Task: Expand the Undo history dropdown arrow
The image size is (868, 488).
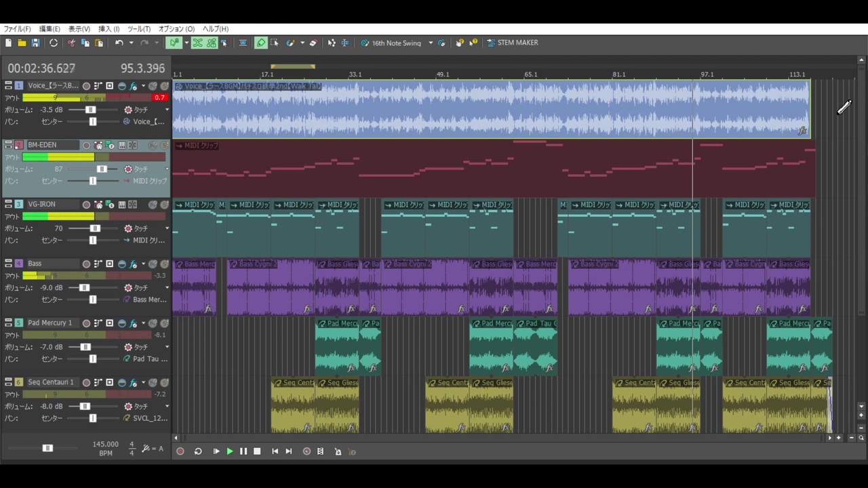Action: tap(131, 43)
